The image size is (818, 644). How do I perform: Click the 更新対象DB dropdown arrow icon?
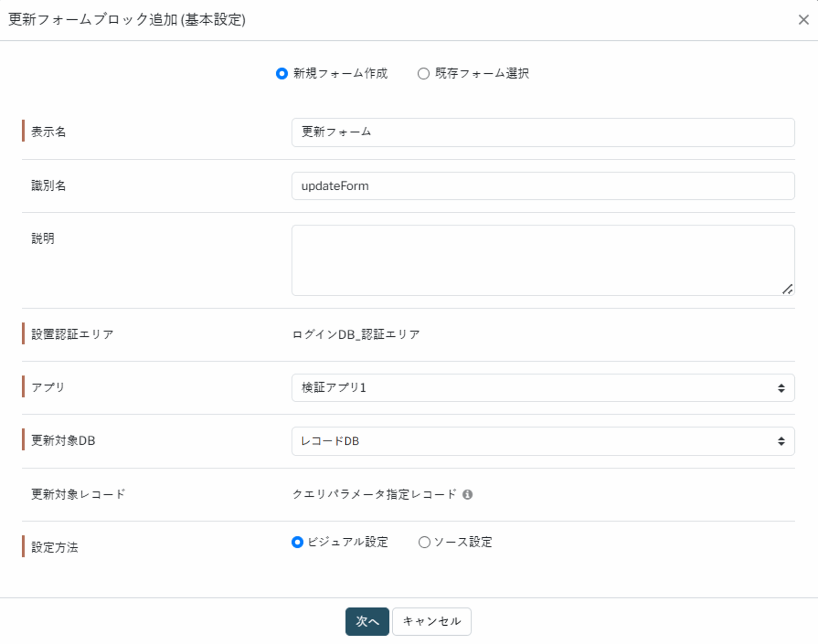click(x=781, y=441)
